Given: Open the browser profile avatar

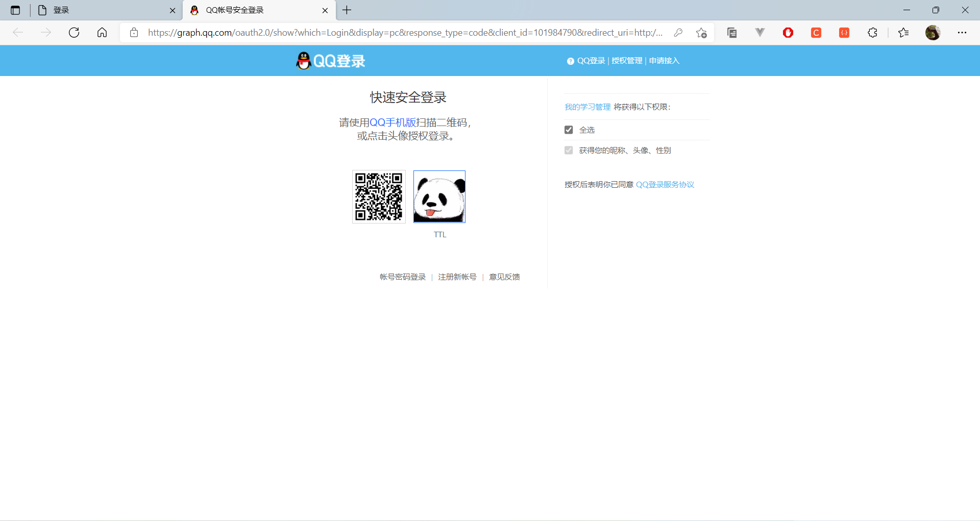Looking at the screenshot, I should pos(933,33).
